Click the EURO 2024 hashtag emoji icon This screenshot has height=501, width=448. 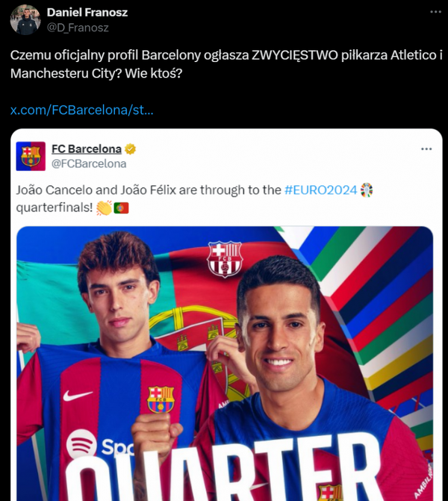[366, 190]
